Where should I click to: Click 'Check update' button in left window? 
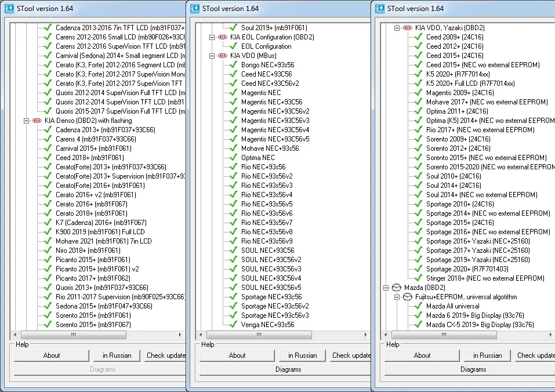165,355
